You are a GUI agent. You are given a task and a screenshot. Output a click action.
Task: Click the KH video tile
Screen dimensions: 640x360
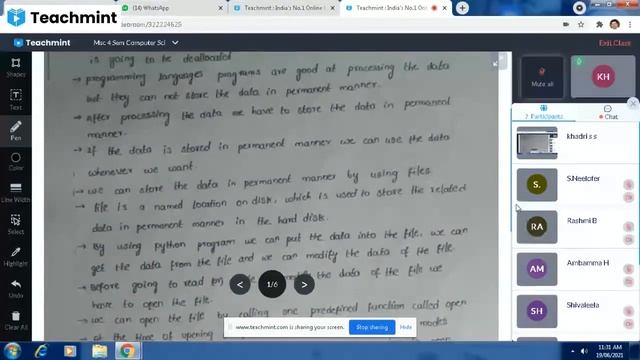coord(603,76)
